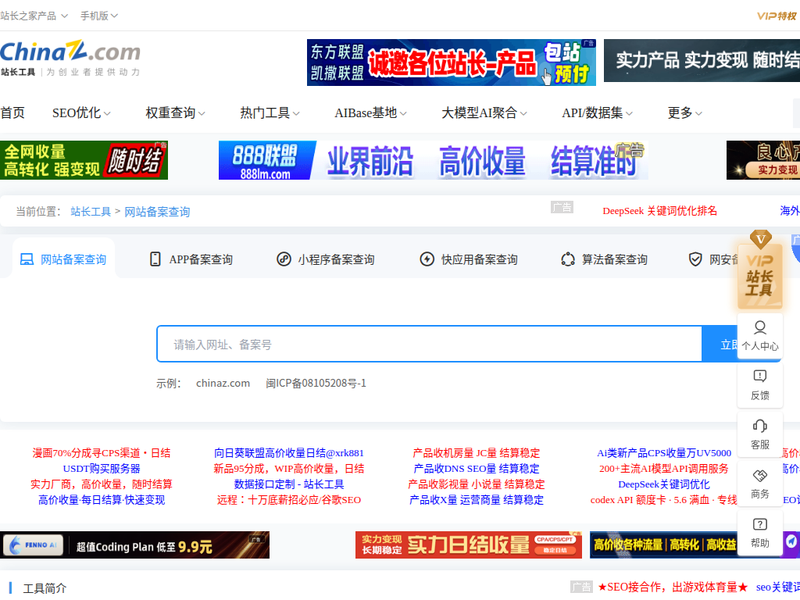Click ★SEO接合作，出游戏体育量★ link
This screenshot has width=800, height=600.
click(x=672, y=587)
